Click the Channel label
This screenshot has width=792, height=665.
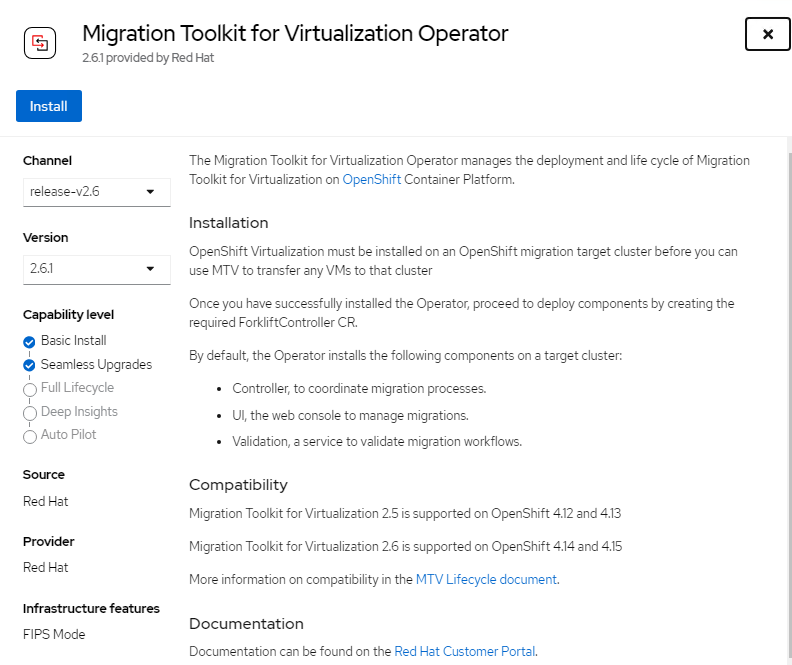(x=47, y=161)
